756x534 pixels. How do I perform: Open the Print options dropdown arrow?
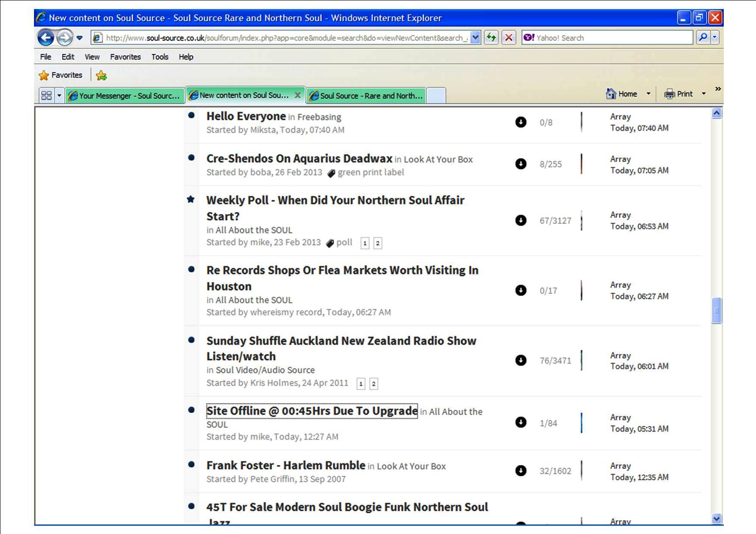(704, 93)
